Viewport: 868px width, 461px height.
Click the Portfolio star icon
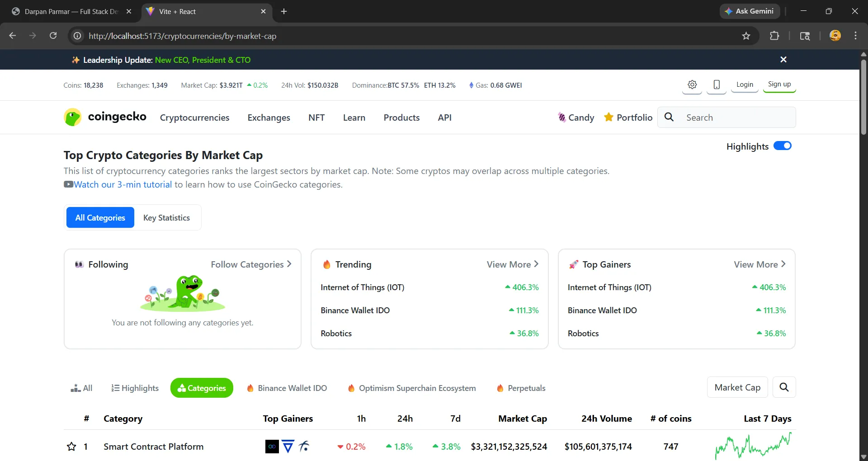pyautogui.click(x=609, y=117)
